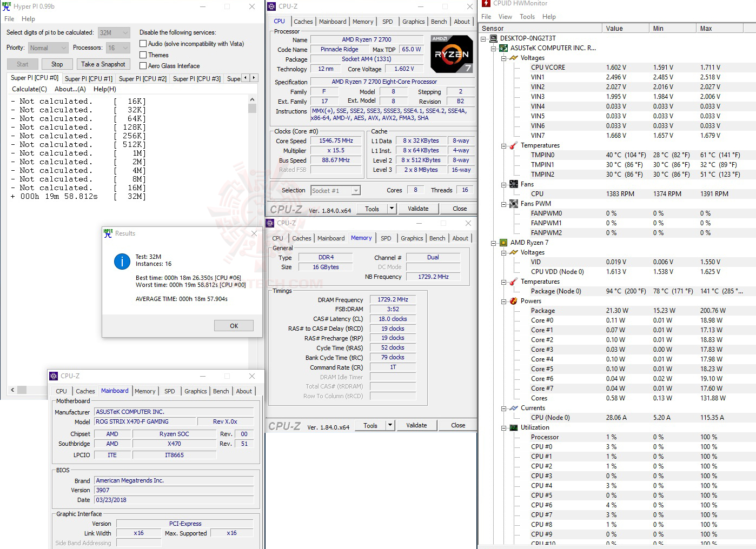756x549 pixels.
Task: Toggle the Aero Glass Interface option
Action: (x=143, y=65)
